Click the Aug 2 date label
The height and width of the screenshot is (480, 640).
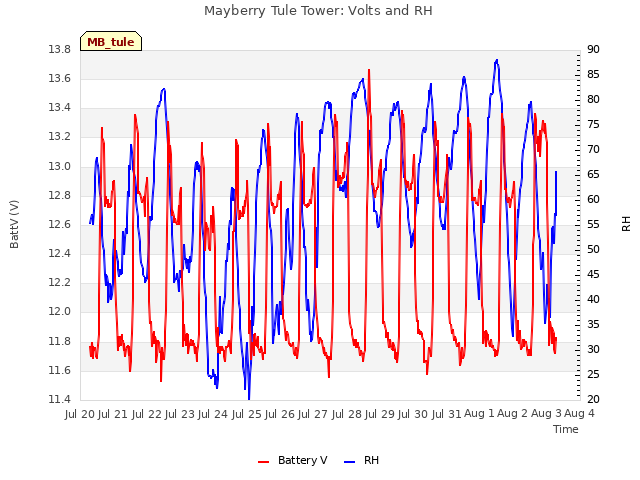click(513, 414)
